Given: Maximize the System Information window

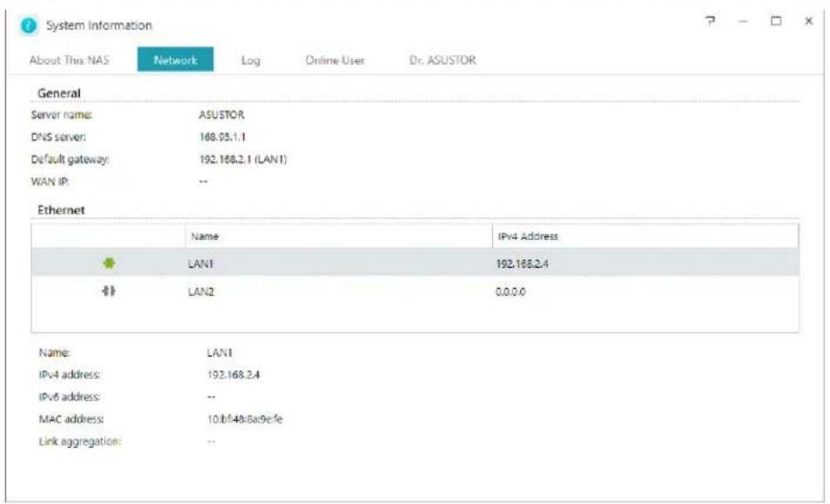Looking at the screenshot, I should pos(776,21).
